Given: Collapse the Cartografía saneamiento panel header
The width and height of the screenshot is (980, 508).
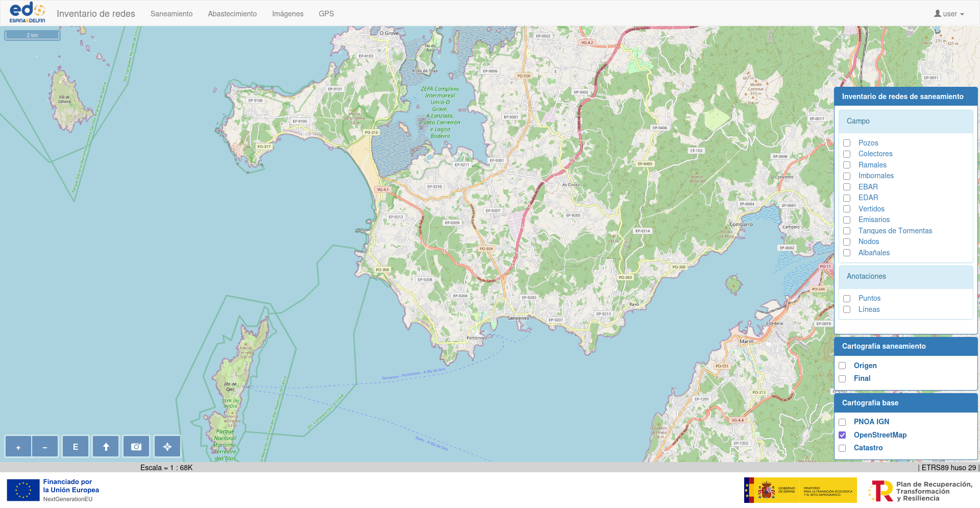Looking at the screenshot, I should (x=905, y=346).
